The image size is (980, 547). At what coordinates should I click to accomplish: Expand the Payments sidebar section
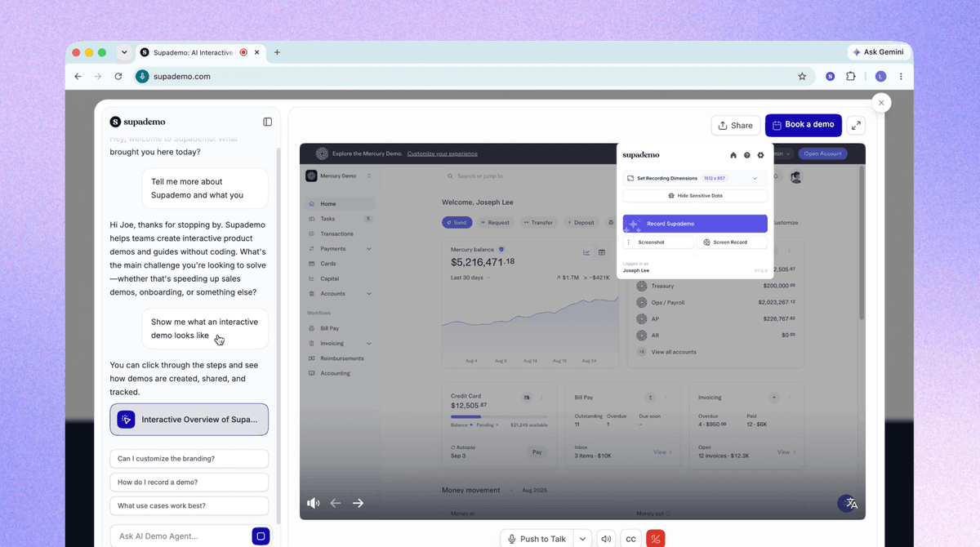point(369,249)
